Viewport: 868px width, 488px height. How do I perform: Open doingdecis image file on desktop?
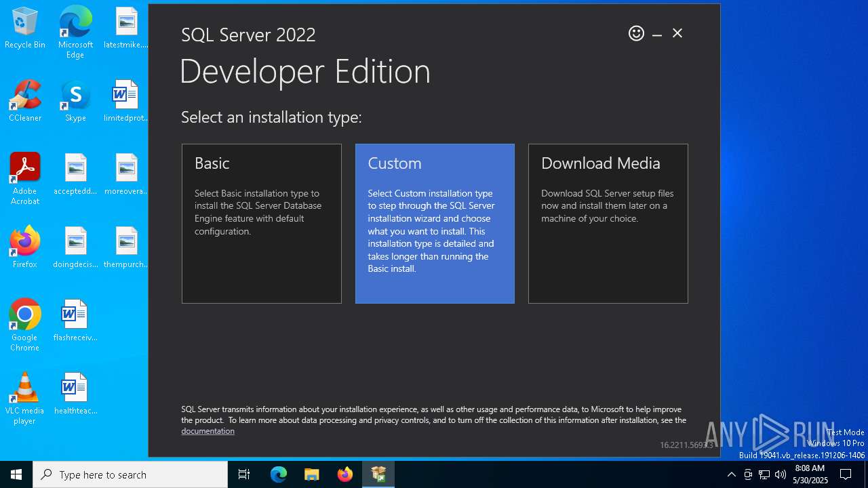75,248
